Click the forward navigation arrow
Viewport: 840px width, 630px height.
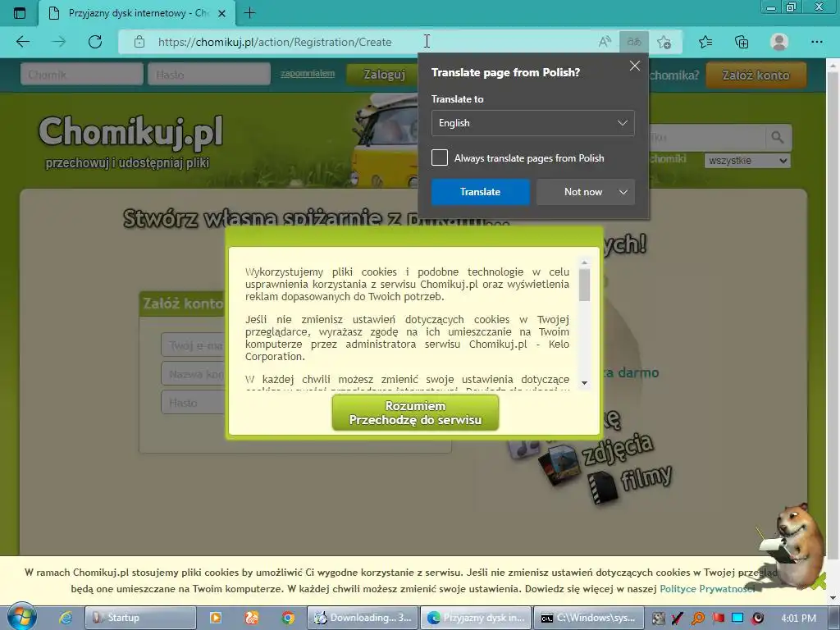tap(59, 42)
